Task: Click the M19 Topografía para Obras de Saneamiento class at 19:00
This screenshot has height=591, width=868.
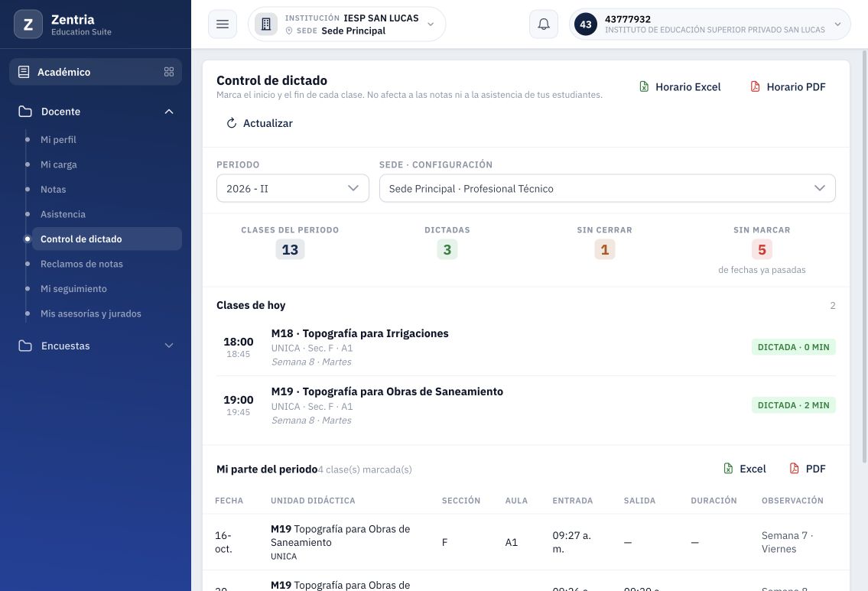Action: coord(387,391)
